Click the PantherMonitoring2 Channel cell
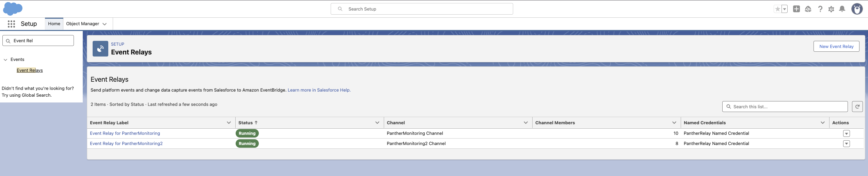The width and height of the screenshot is (868, 176). (416, 144)
